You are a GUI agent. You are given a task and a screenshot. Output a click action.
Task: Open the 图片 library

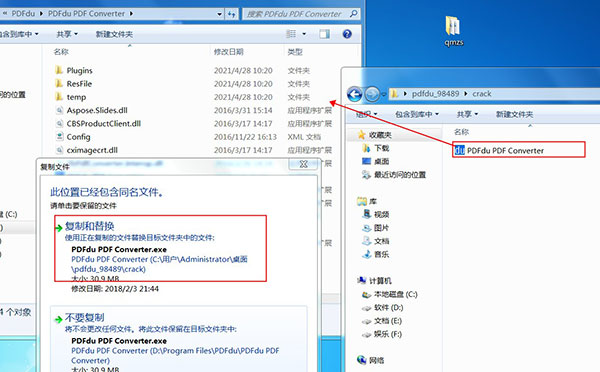376,228
